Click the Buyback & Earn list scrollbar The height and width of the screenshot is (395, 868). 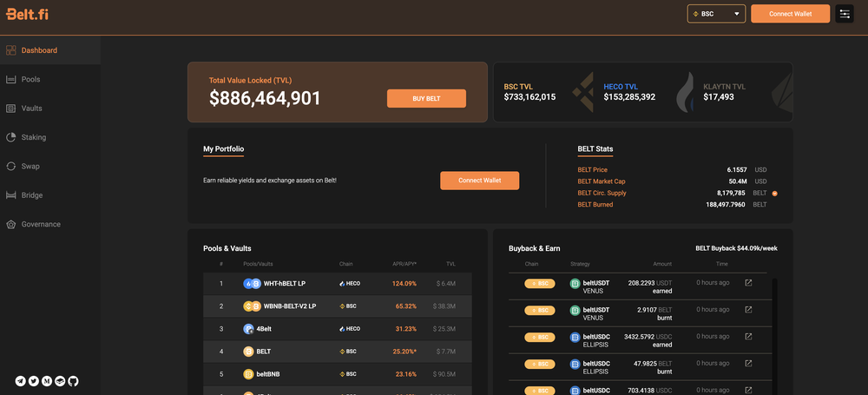[774, 337]
